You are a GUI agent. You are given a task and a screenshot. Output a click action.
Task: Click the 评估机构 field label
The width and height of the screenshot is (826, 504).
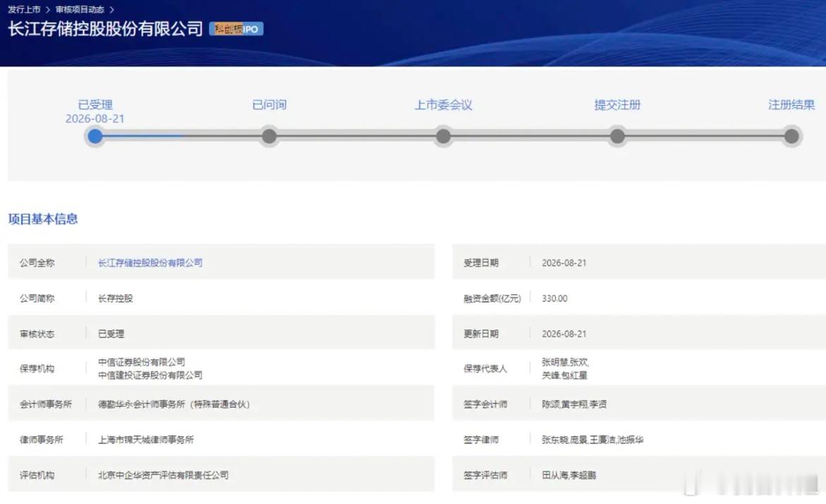pyautogui.click(x=37, y=474)
